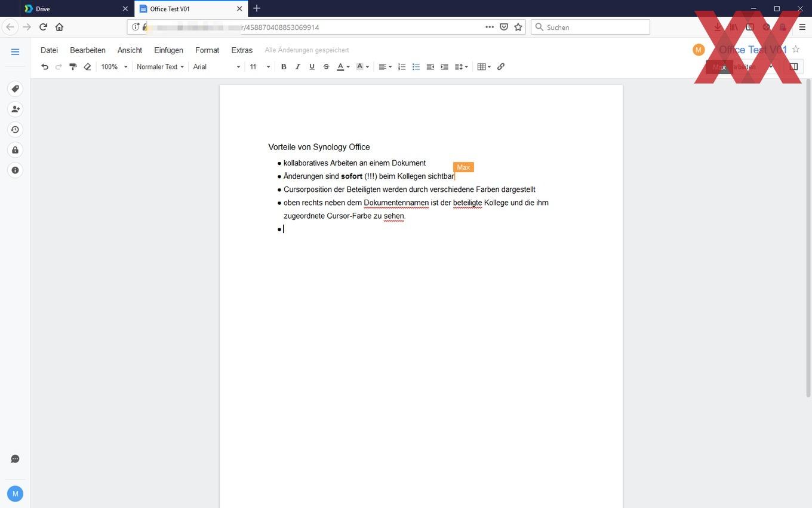The width and height of the screenshot is (812, 508).
Task: Toggle italic formatting
Action: click(x=298, y=67)
